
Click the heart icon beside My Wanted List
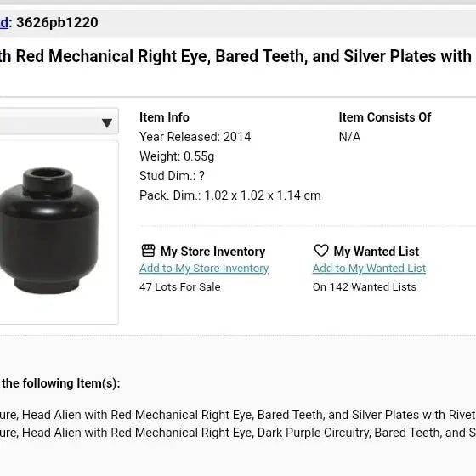[x=321, y=251]
